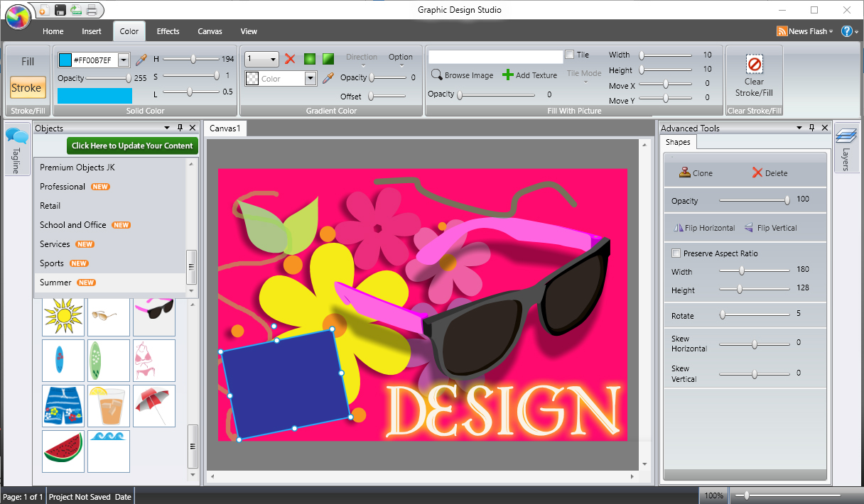Insert the pink bikini clipart
Screen dimensions: 864x504
point(154,361)
